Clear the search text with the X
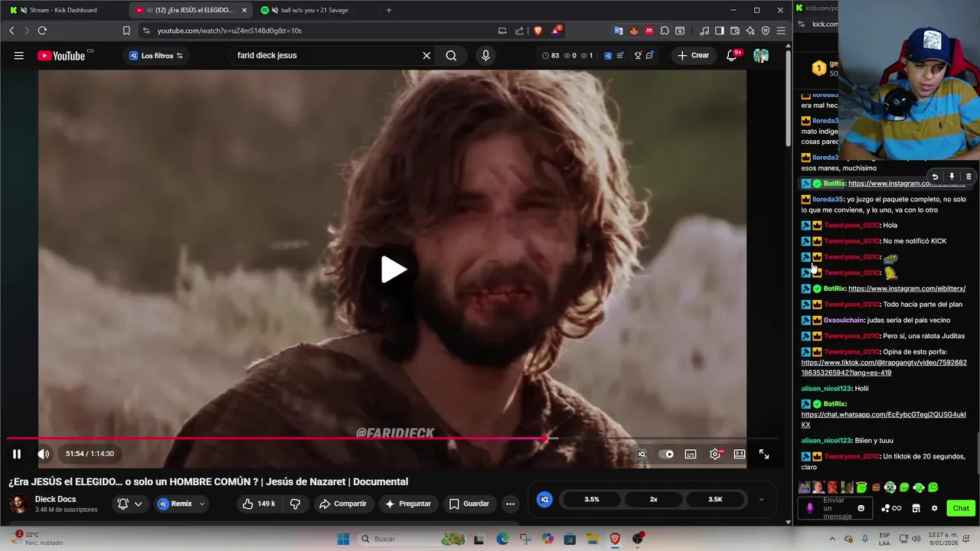The width and height of the screenshot is (980, 551). coord(426,55)
